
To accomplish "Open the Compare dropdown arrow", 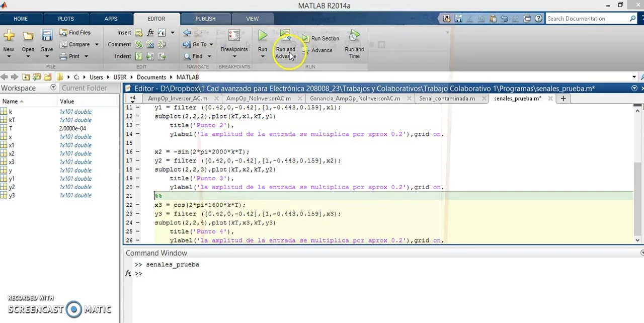I will [96, 44].
